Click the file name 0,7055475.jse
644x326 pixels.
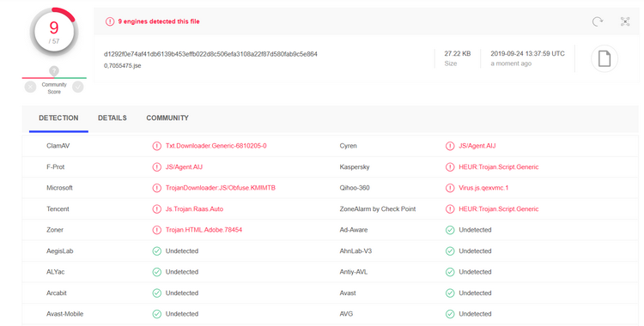(123, 66)
